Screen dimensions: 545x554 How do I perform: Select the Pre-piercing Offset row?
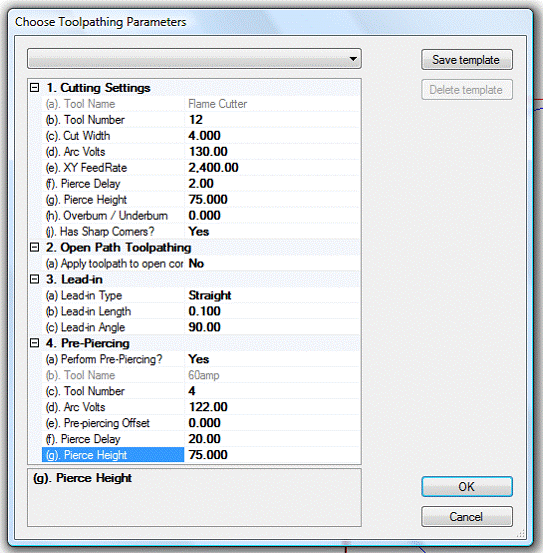[200, 423]
